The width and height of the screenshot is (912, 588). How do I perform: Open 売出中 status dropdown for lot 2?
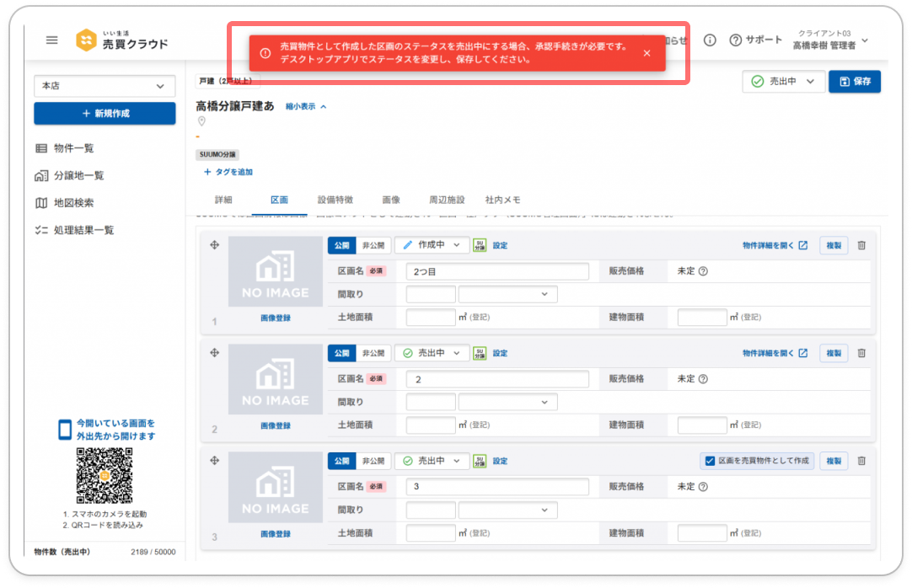click(x=432, y=353)
